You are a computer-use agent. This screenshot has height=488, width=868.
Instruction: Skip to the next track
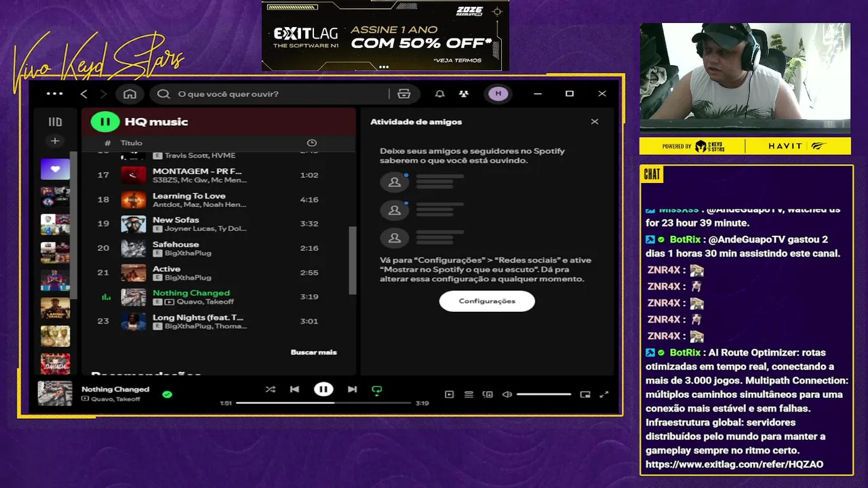(x=352, y=390)
